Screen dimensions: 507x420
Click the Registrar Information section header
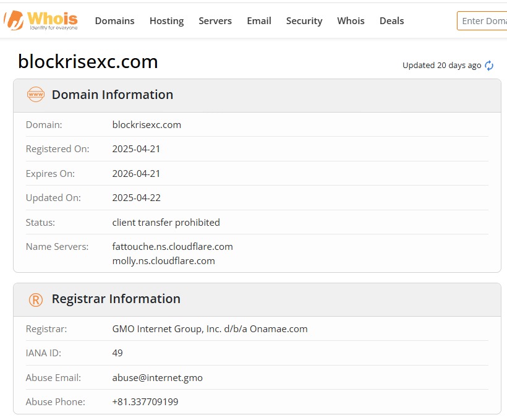(x=116, y=299)
